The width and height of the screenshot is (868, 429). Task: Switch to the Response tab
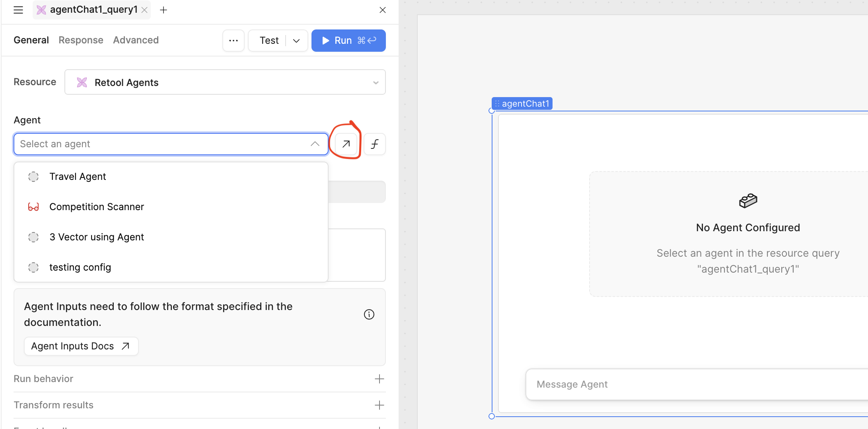click(x=81, y=40)
